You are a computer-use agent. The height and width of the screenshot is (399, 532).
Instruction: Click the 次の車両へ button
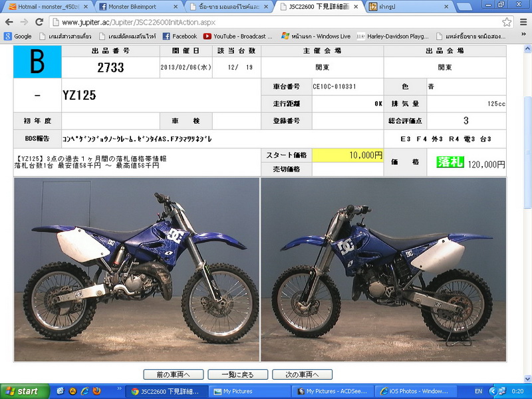[x=302, y=374]
